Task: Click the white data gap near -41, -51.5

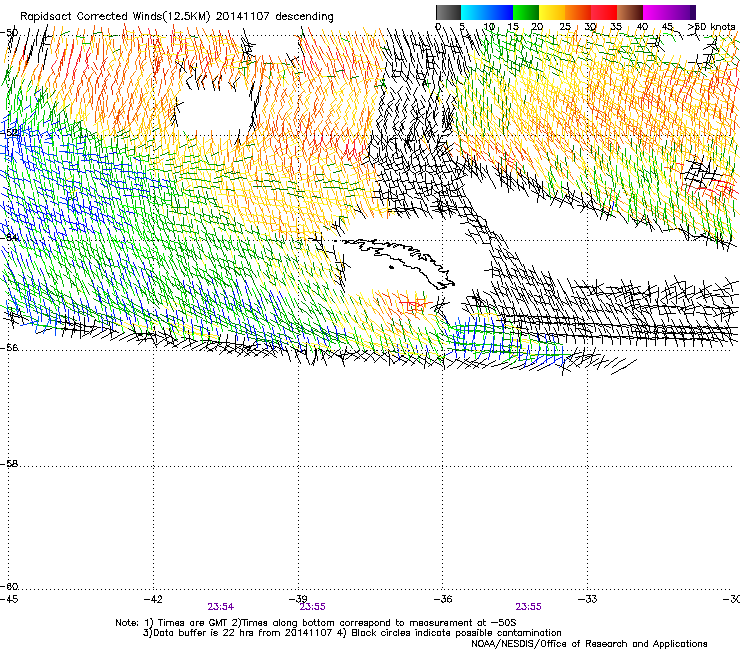Action: (x=215, y=111)
